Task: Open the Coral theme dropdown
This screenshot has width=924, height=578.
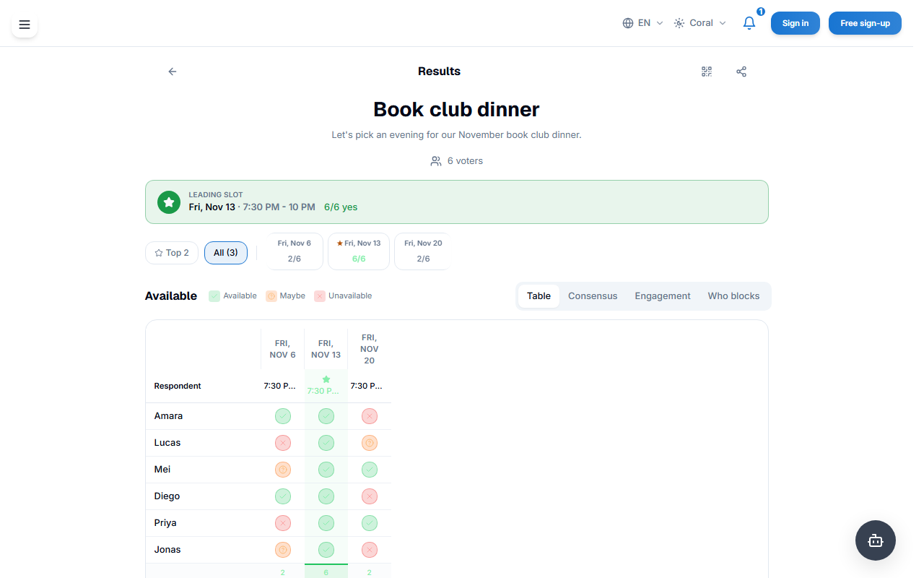Action: (699, 23)
